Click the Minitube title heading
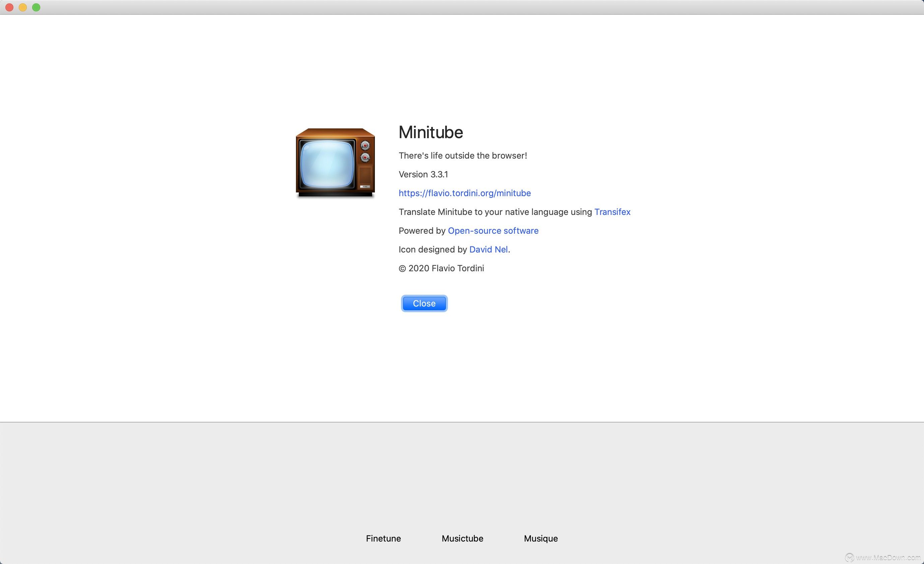 431,132
